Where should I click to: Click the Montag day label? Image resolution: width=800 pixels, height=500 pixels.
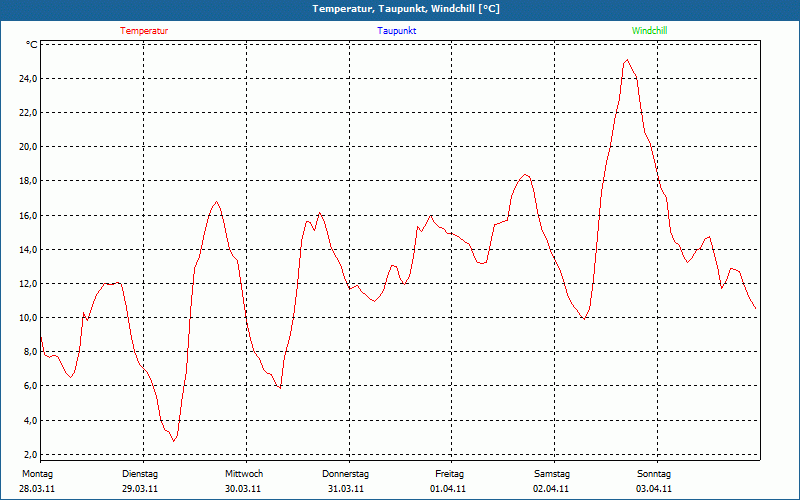(x=37, y=474)
